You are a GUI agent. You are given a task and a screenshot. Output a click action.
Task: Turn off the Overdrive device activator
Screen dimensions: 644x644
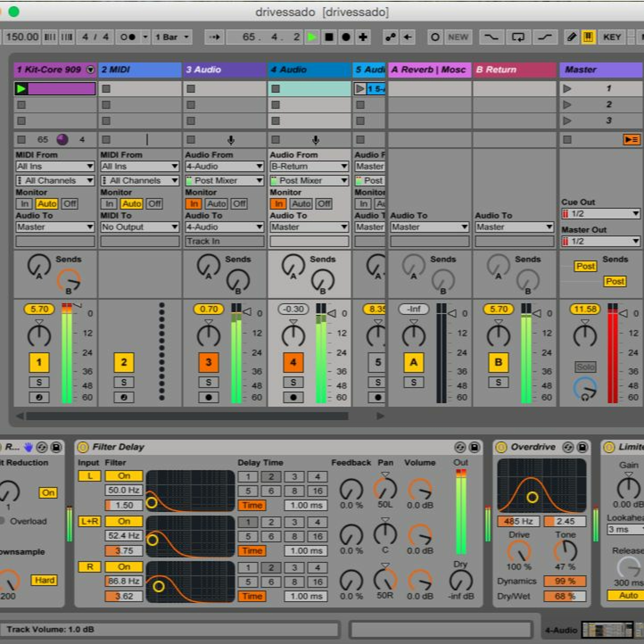501,447
